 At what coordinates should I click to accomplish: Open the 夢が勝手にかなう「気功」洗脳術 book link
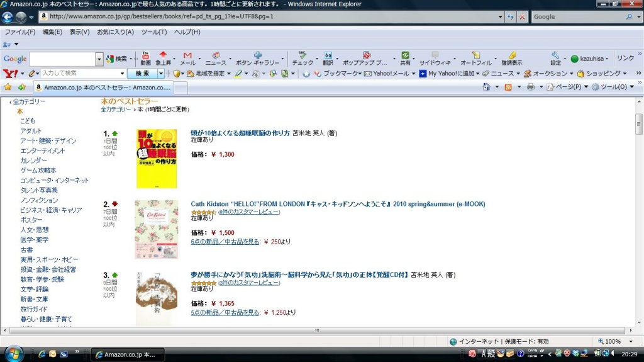pyautogui.click(x=299, y=274)
